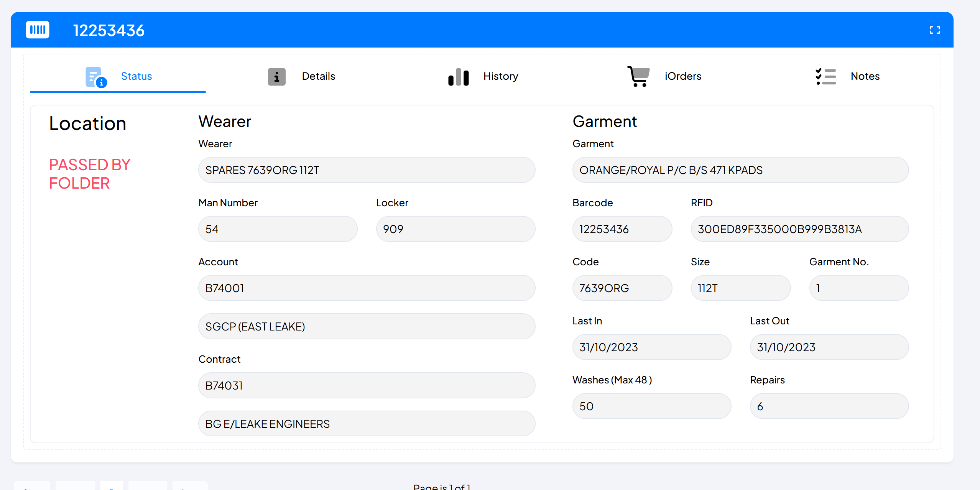Open the History tab
This screenshot has height=490, width=980.
(x=501, y=76)
